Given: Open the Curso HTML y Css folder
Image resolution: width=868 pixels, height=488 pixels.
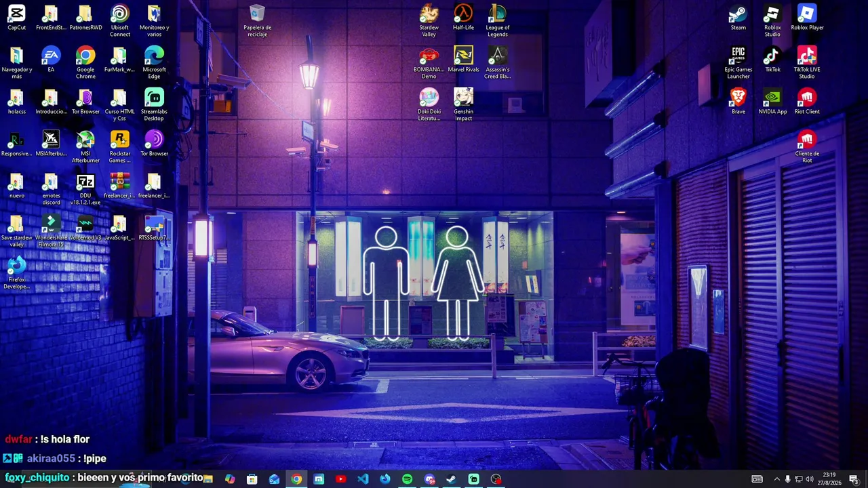Looking at the screenshot, I should [120, 105].
